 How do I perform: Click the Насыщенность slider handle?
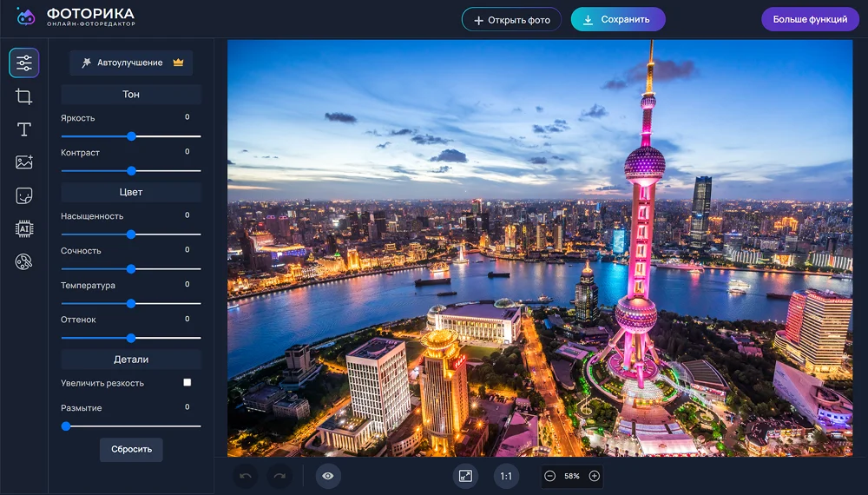(x=131, y=234)
